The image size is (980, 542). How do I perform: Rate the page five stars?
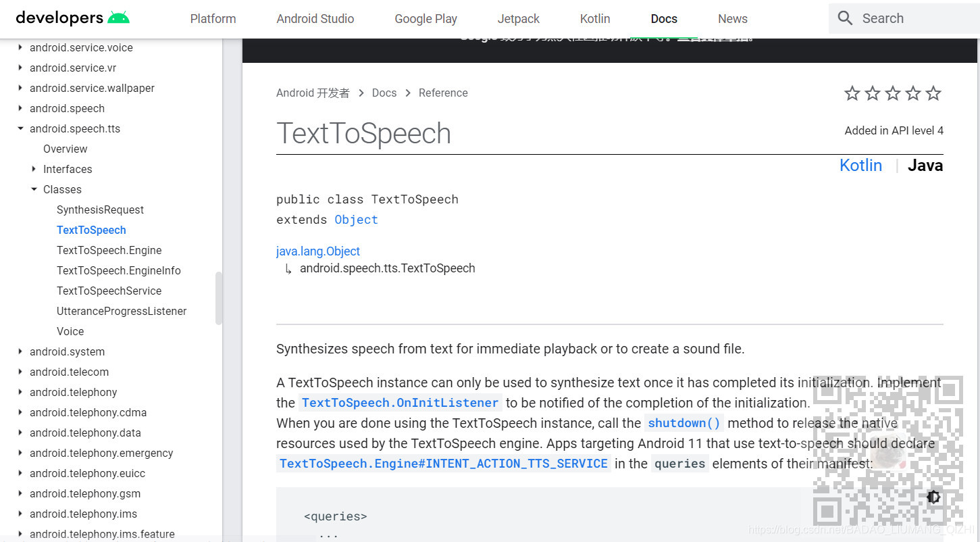click(x=933, y=93)
